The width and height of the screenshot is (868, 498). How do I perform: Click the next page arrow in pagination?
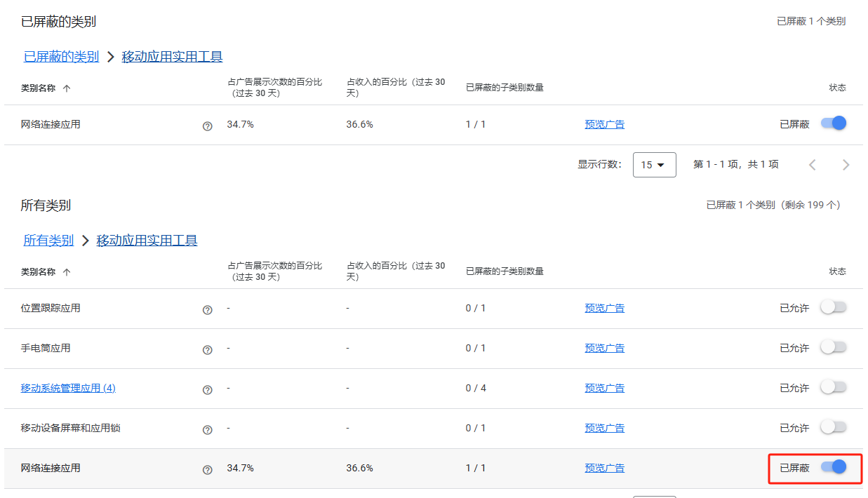click(x=846, y=164)
